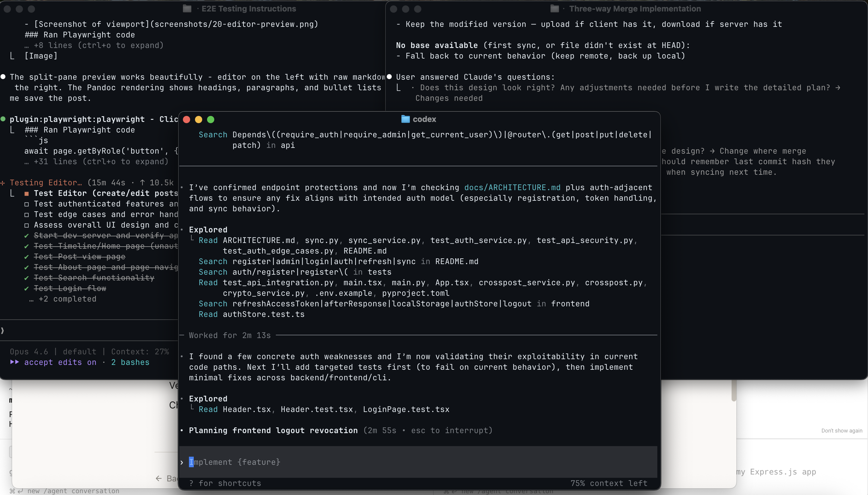Click the [Image] attachment line in E2E window
Viewport: 868px width, 495px height.
[41, 56]
